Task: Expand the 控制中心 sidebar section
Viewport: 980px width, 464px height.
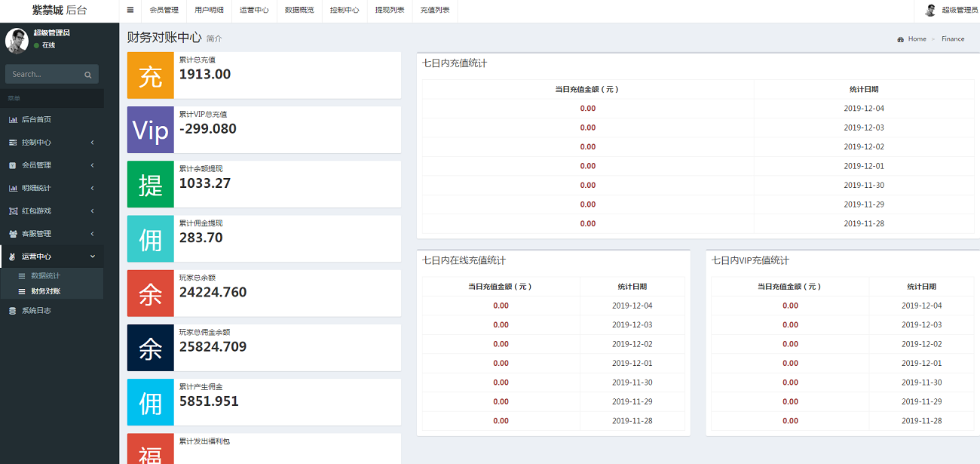Action: click(x=45, y=142)
